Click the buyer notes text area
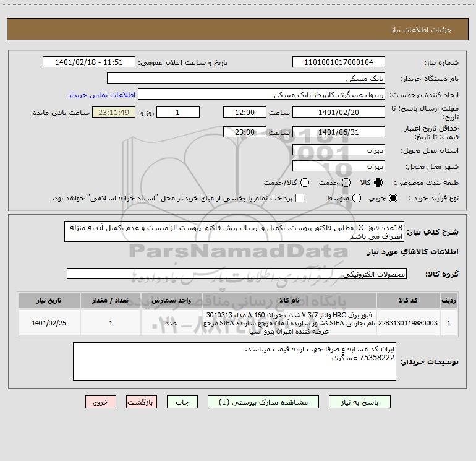This screenshot has width=476, height=461. 234,361
